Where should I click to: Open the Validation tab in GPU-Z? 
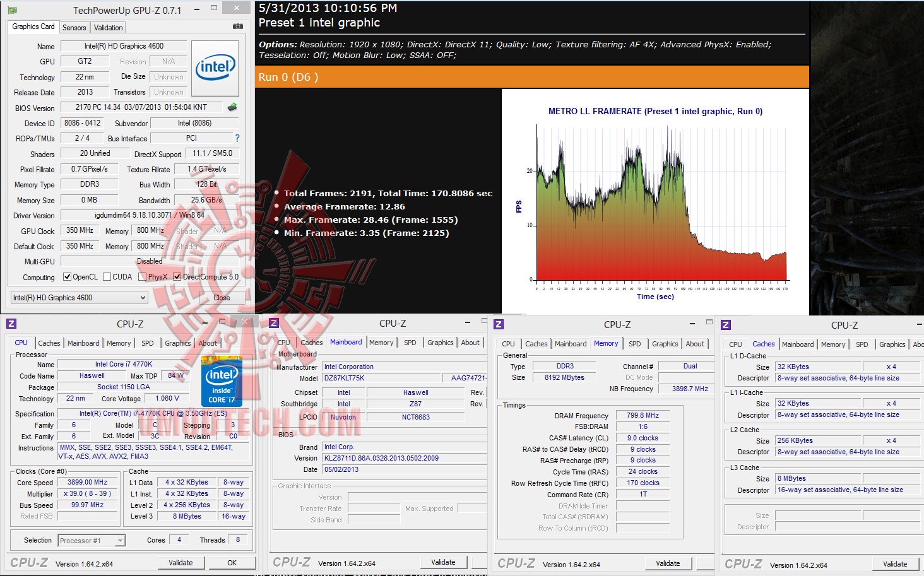pos(109,28)
